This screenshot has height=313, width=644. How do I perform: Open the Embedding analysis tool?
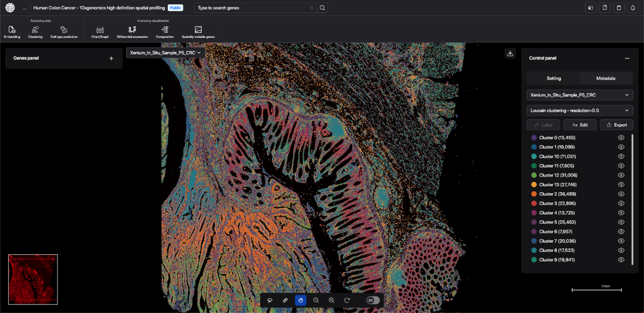point(12,32)
